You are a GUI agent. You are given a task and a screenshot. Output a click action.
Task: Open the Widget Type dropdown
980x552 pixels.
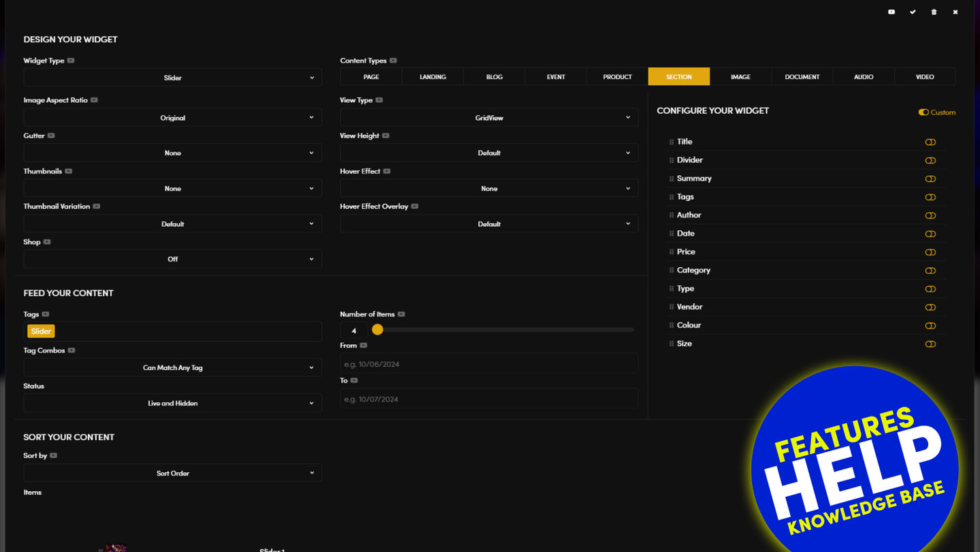pos(172,78)
